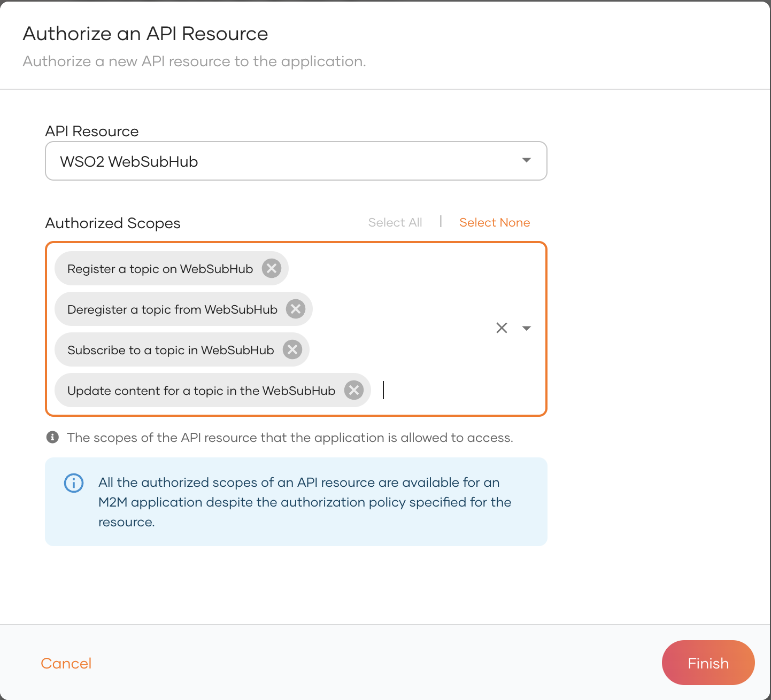Click the blue info icon in the M2M notice

click(74, 483)
